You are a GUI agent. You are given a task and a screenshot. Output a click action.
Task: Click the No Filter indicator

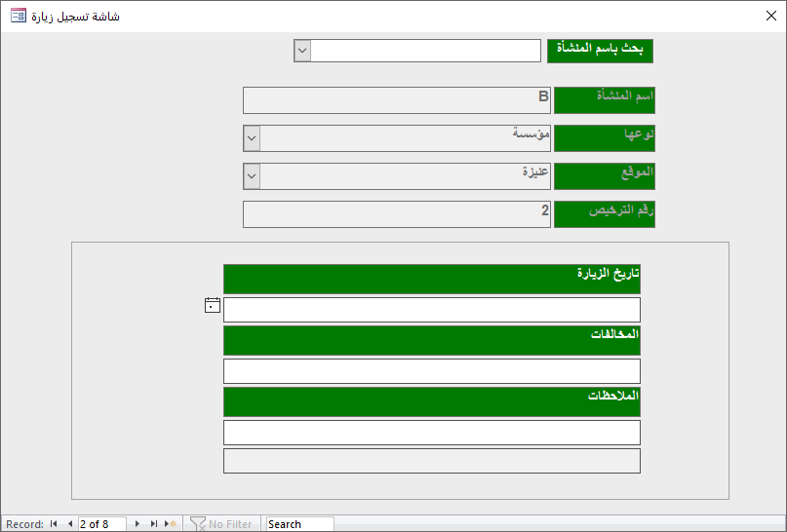[221, 524]
